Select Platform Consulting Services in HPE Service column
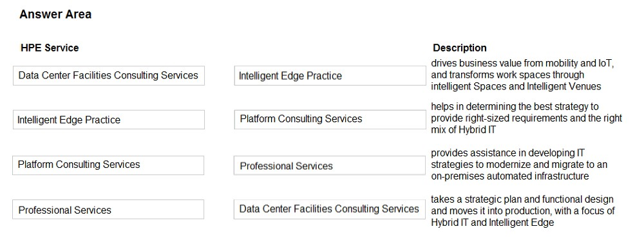The height and width of the screenshot is (249, 644). click(108, 165)
